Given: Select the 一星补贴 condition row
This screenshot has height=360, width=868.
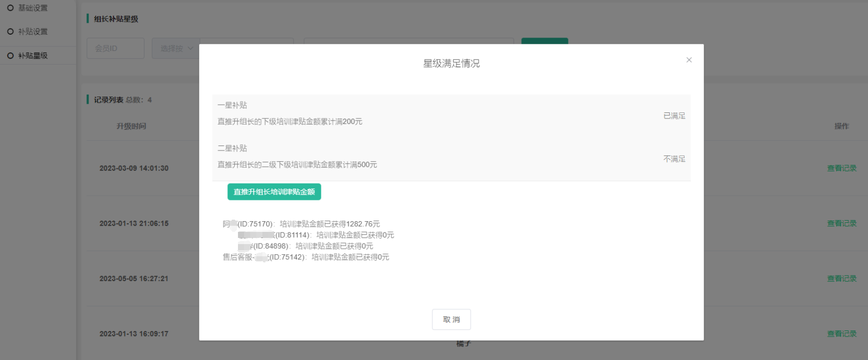Looking at the screenshot, I should (x=451, y=113).
